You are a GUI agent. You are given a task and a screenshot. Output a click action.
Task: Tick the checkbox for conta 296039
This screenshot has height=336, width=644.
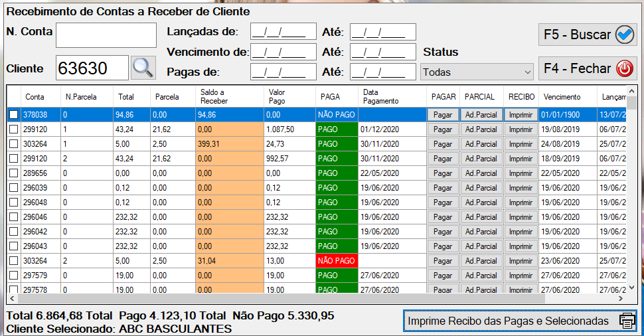[13, 188]
